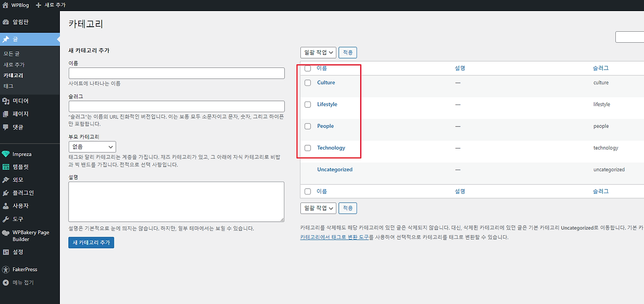
Task: Click the 설명 textarea
Action: click(x=177, y=202)
